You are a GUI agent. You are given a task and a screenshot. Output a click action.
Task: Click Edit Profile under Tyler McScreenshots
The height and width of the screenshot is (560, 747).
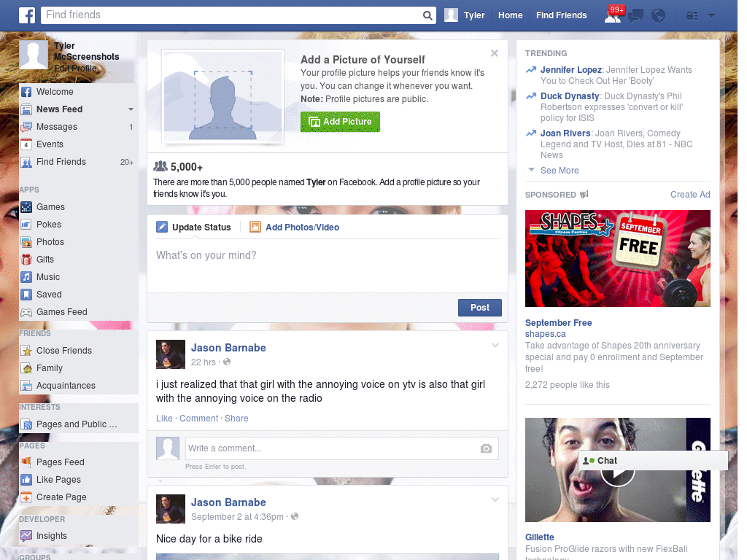pyautogui.click(x=75, y=68)
